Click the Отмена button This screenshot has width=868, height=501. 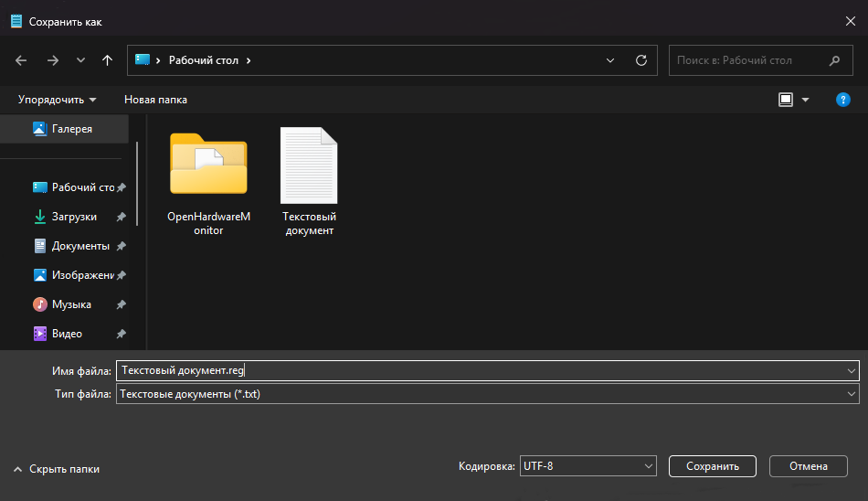(808, 466)
